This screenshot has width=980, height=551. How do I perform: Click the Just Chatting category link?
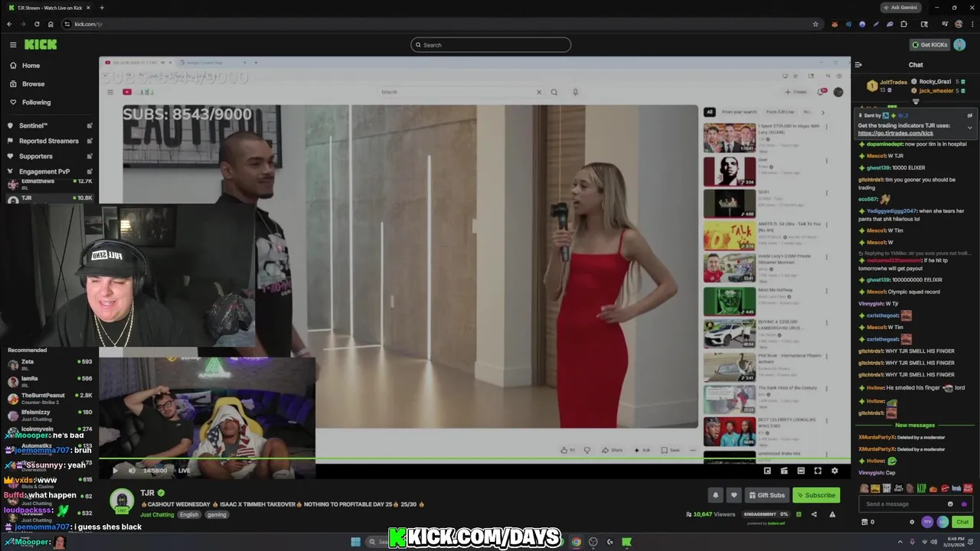click(157, 514)
